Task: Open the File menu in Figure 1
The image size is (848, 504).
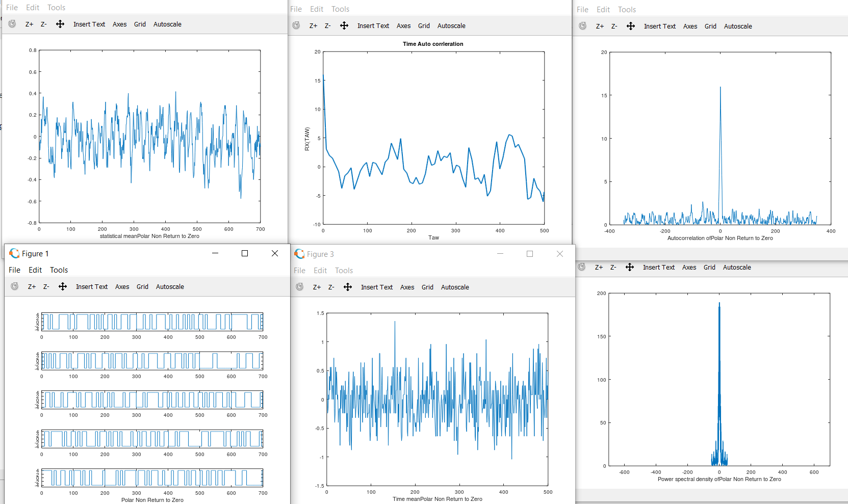Action: point(14,270)
